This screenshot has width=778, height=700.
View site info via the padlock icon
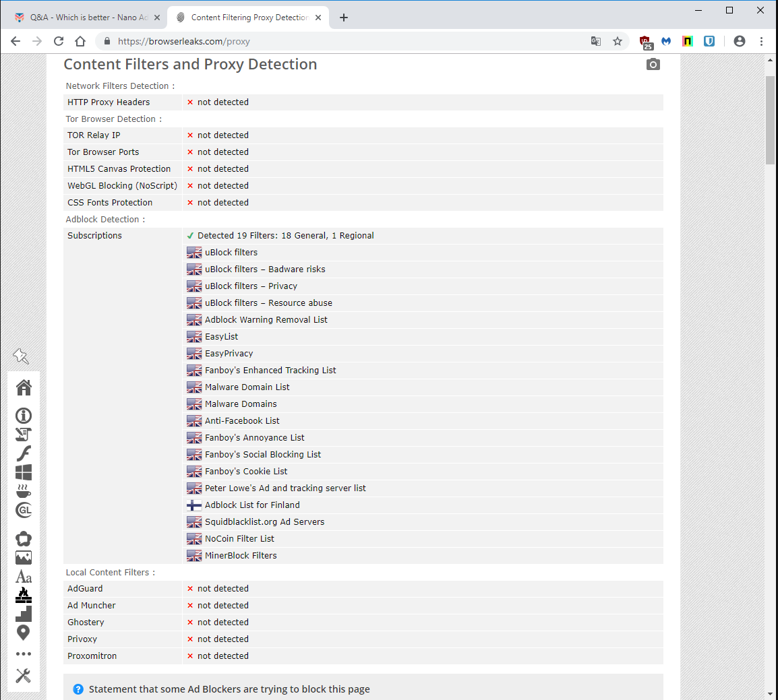pyautogui.click(x=107, y=41)
